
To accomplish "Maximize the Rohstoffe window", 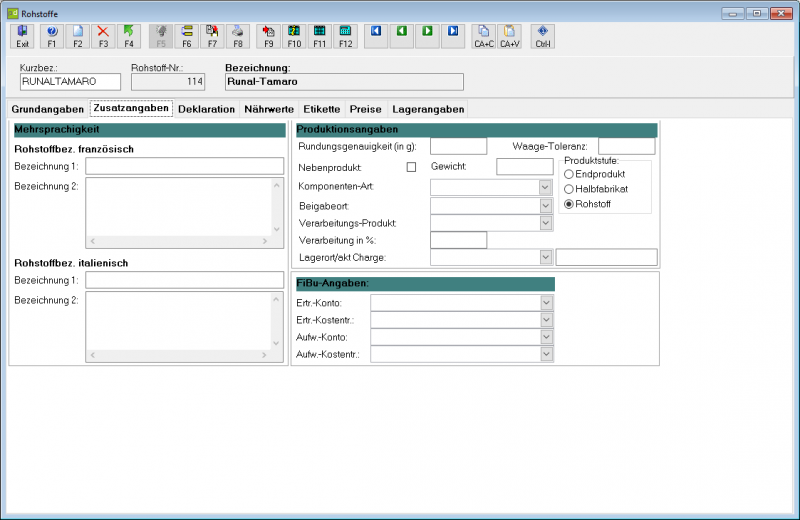I will (x=757, y=13).
